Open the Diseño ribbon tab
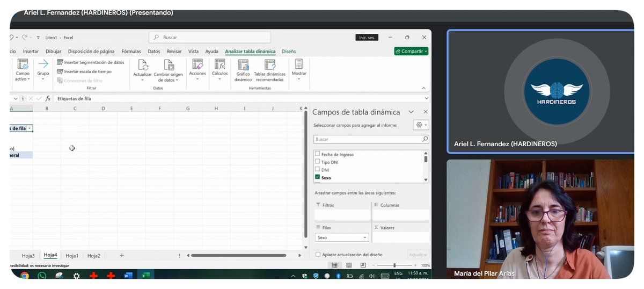The width and height of the screenshot is (644, 289). [289, 52]
